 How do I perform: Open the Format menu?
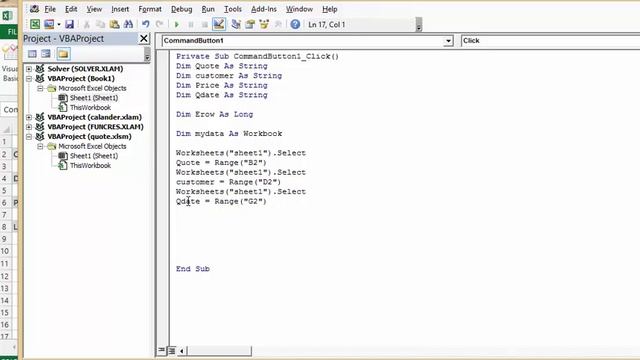tap(150, 9)
